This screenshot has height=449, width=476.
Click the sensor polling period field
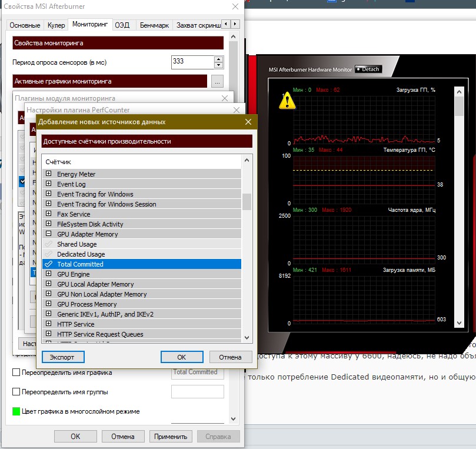pyautogui.click(x=193, y=62)
